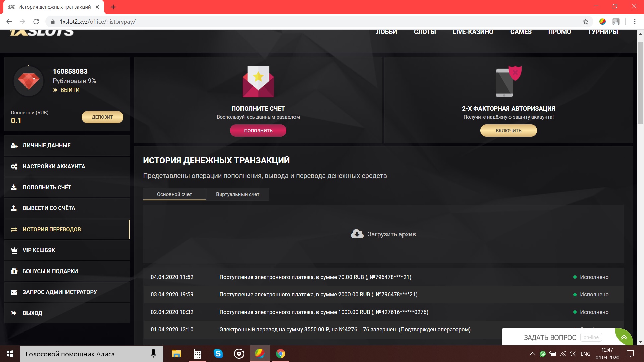644x362 pixels.
Task: Open the account settings gear menu item
Action: 54,167
